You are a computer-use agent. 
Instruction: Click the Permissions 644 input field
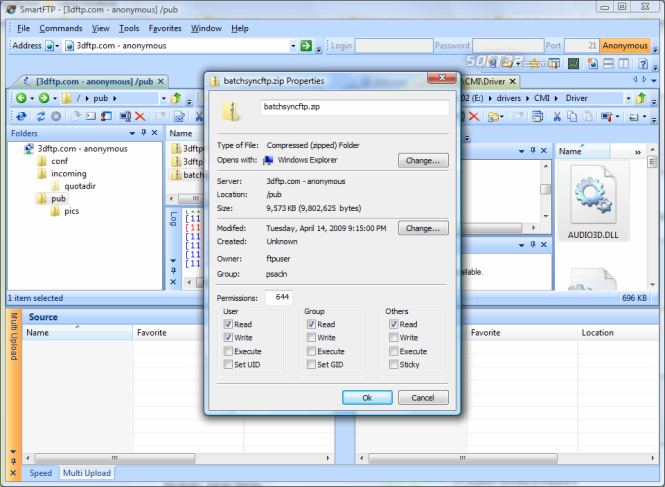279,297
